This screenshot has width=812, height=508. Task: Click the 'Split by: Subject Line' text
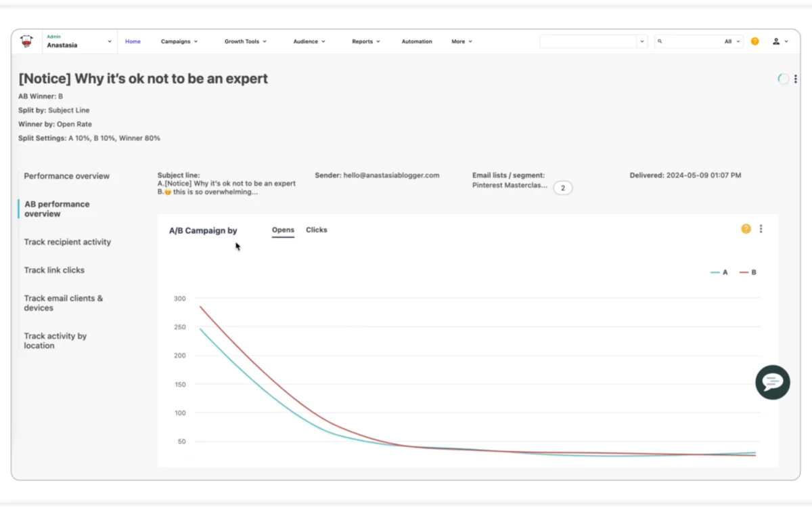(53, 110)
